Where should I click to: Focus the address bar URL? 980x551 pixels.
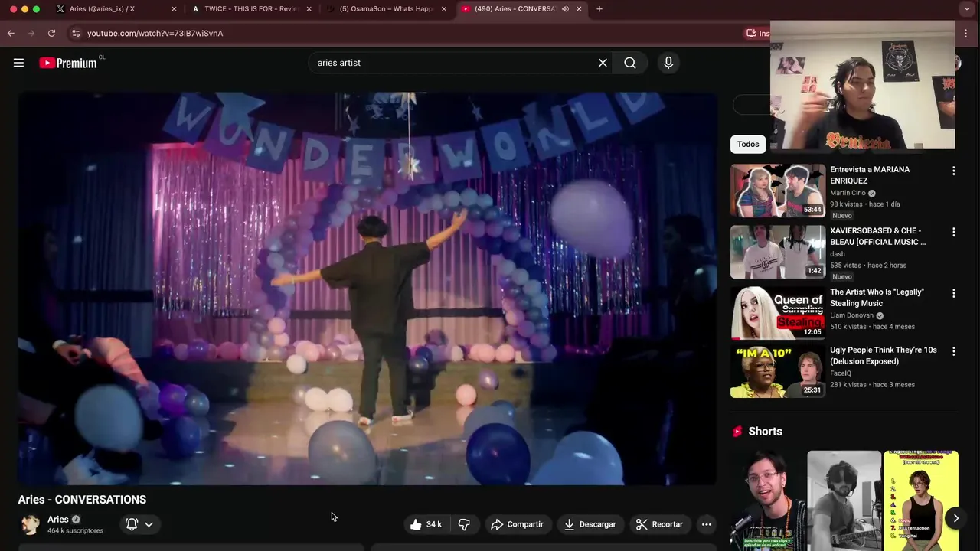click(x=155, y=34)
